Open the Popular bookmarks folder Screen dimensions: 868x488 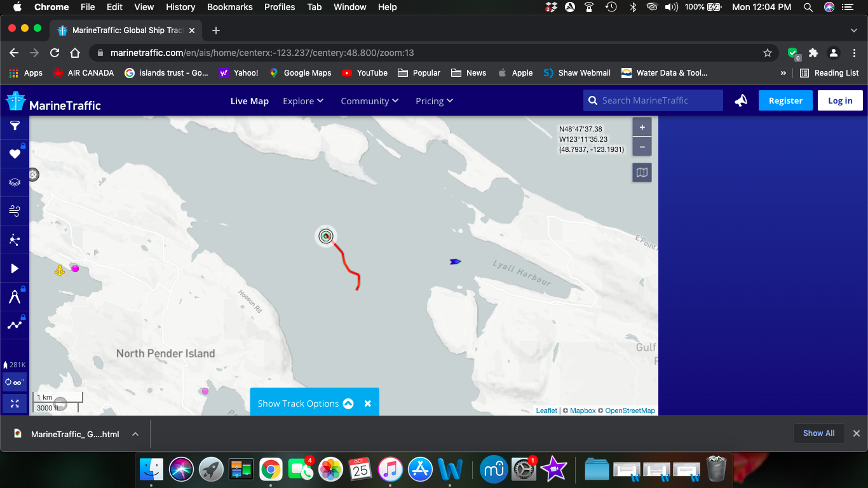point(419,73)
